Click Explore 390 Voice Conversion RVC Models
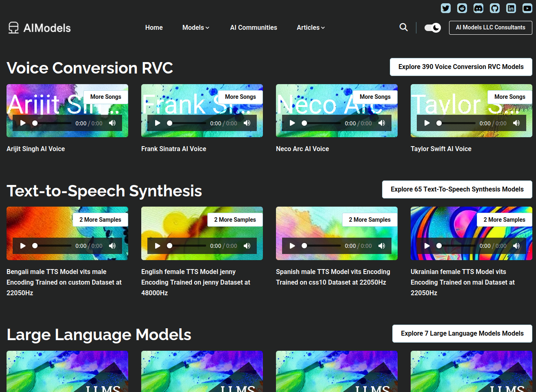 coord(461,67)
